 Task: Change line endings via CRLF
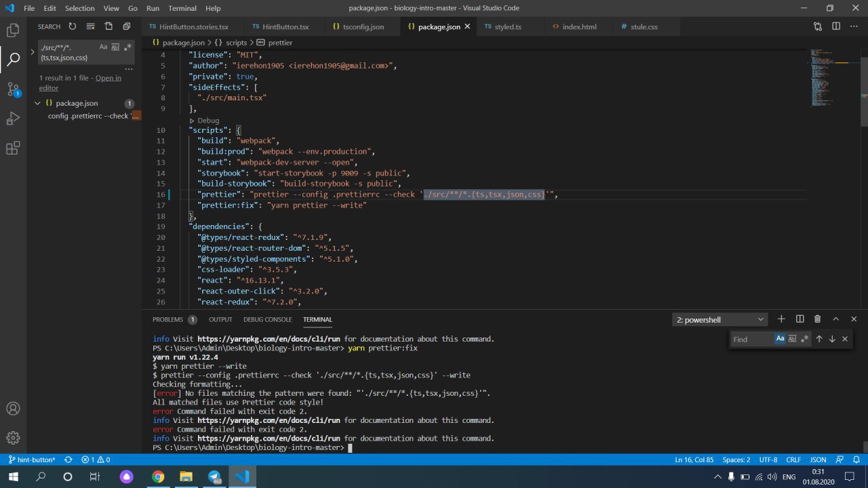793,460
